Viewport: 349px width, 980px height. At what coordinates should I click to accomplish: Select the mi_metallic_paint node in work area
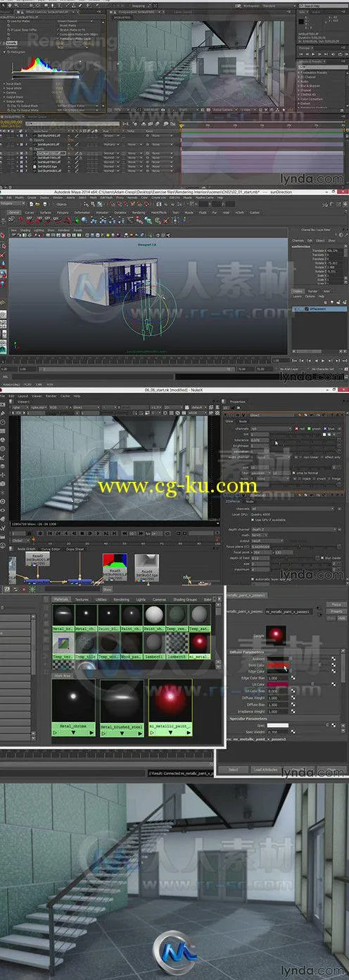[170, 708]
